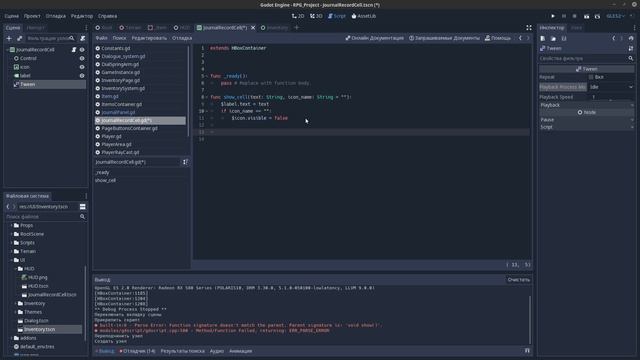Viewport: 640px width, 360px height.
Task: Open the Scene menu
Action: 11,16
